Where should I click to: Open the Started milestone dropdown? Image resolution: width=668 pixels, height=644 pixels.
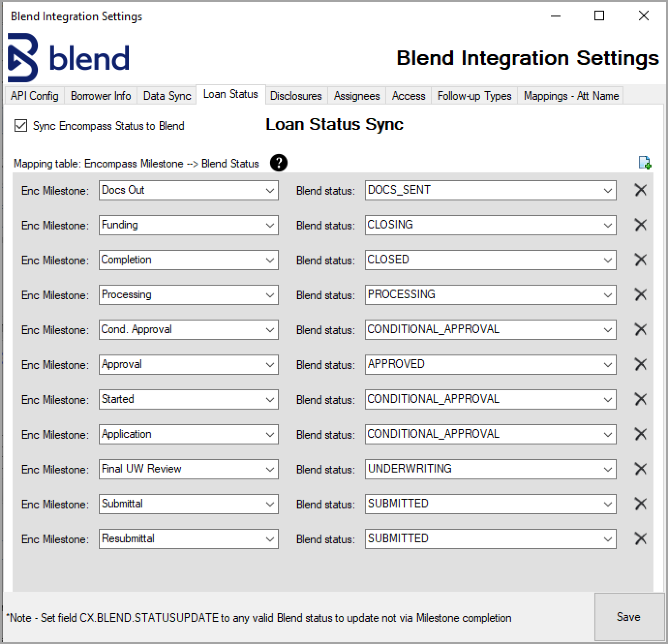189,399
